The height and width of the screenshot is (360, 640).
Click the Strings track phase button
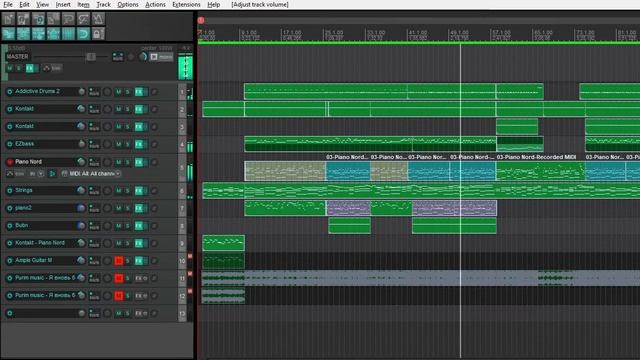154,191
